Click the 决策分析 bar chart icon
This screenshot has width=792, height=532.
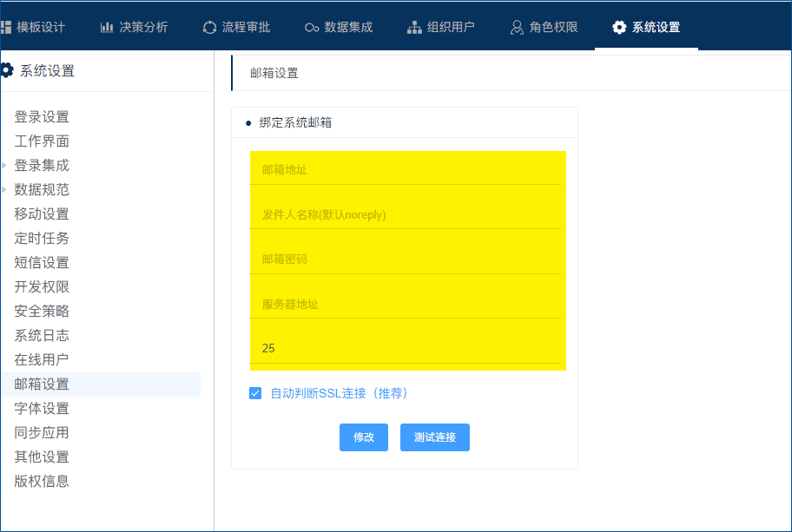107,27
